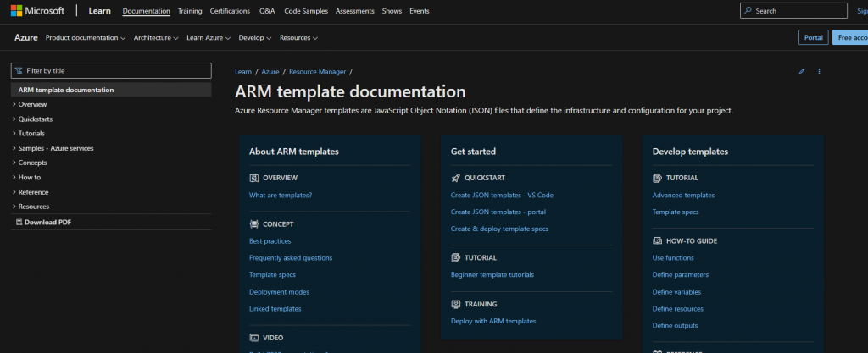Image resolution: width=868 pixels, height=353 pixels.
Task: Click the Portal button
Action: [813, 38]
